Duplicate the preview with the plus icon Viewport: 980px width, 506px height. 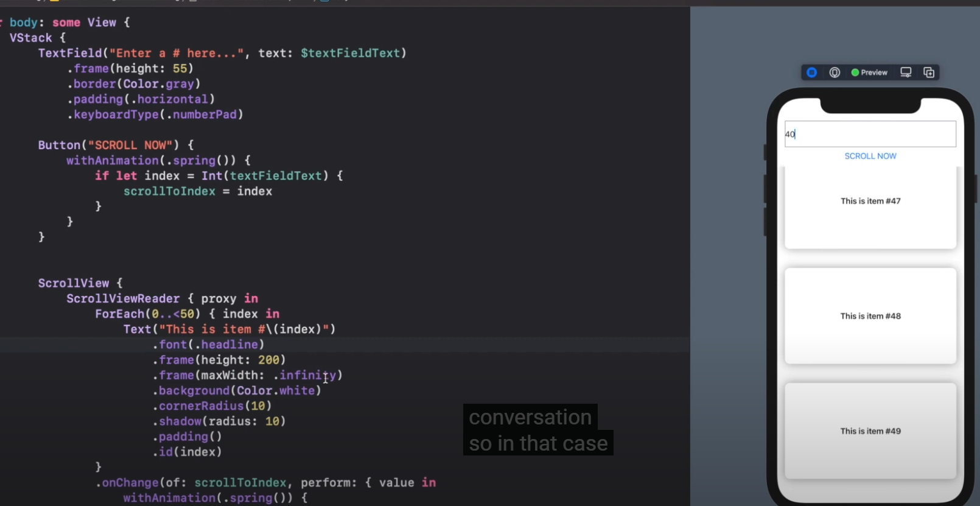pyautogui.click(x=929, y=72)
